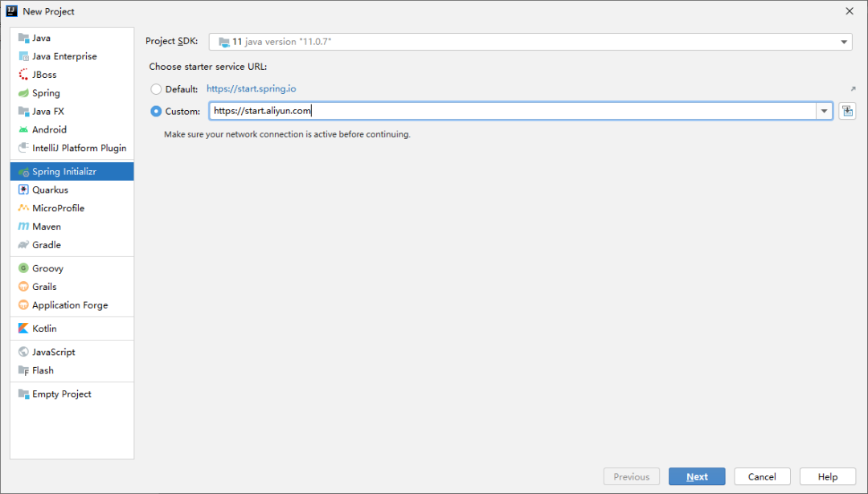Click the Next button
This screenshot has height=494, width=868.
coord(696,476)
